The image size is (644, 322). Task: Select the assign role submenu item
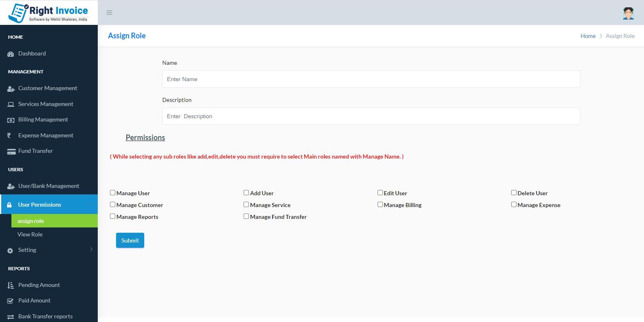55,221
